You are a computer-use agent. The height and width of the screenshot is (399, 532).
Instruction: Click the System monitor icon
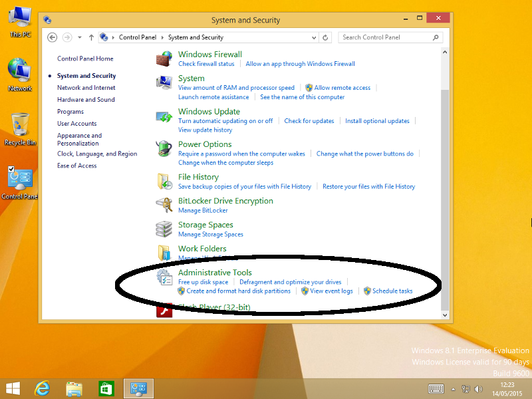pos(164,82)
